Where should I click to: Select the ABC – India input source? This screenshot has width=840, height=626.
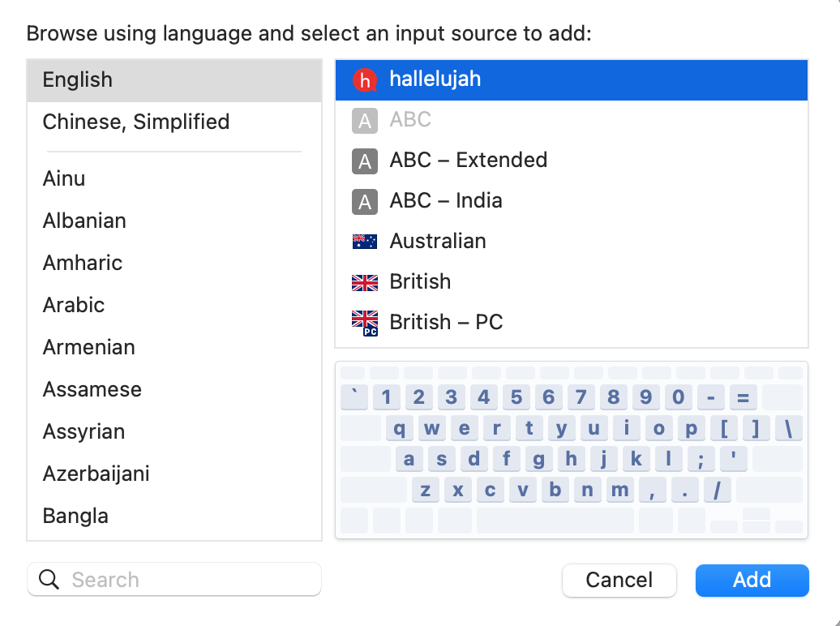[571, 201]
